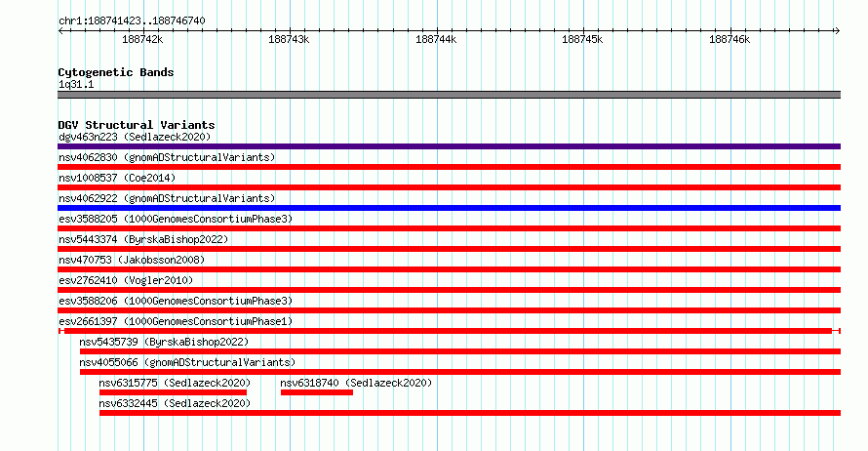Open nsv4062922 (gnomADStructuralVariants) label
The image size is (868, 451).
pyautogui.click(x=167, y=198)
